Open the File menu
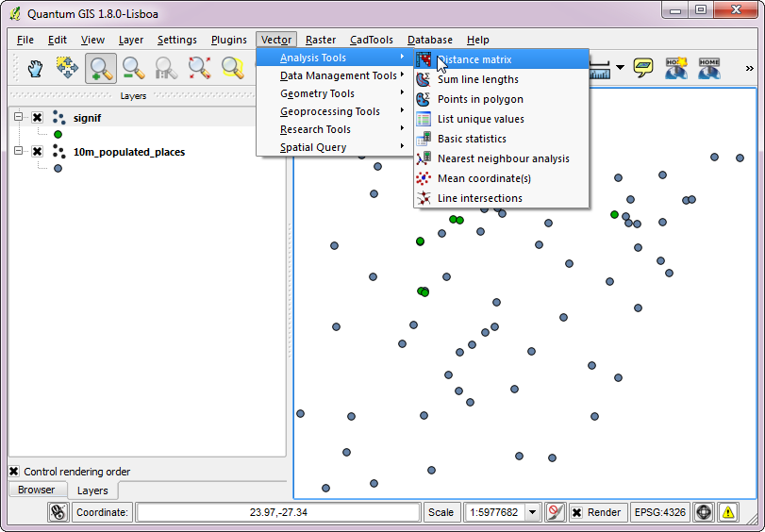765x532 pixels. pyautogui.click(x=25, y=40)
